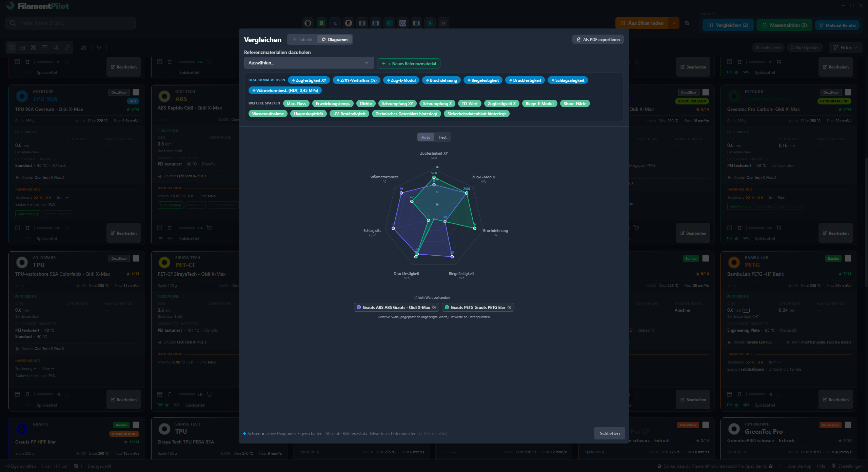Click the sliders settings toolbar icon
Image resolution: width=868 pixels, height=472 pixels.
tap(56, 47)
